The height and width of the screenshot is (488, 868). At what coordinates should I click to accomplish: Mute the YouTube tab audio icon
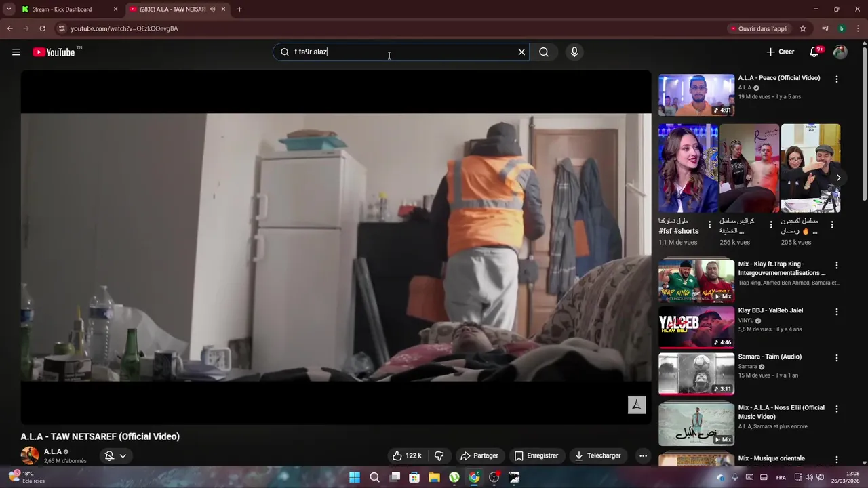(212, 9)
